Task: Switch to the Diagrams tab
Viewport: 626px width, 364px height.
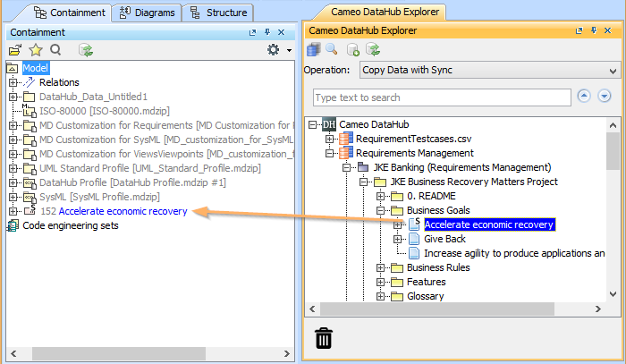Action: (147, 13)
